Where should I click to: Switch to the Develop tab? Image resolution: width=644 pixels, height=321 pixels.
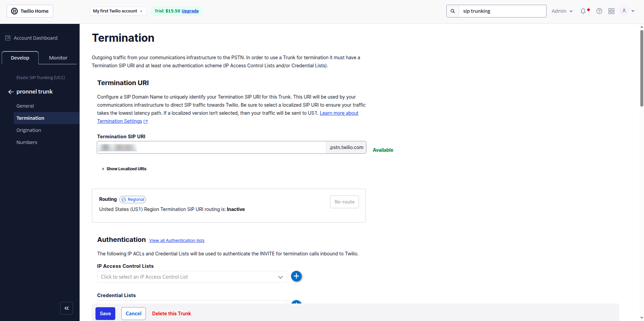coord(20,58)
